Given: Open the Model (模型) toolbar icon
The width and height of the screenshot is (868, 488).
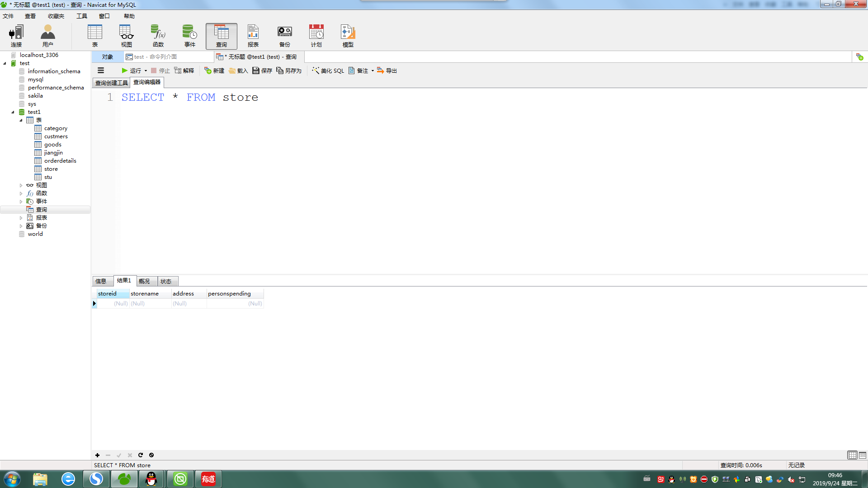Looking at the screenshot, I should tap(348, 36).
